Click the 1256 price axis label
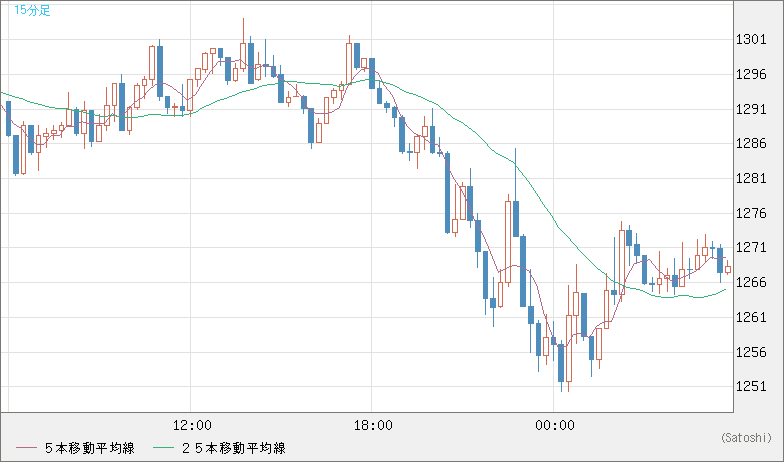 click(751, 352)
